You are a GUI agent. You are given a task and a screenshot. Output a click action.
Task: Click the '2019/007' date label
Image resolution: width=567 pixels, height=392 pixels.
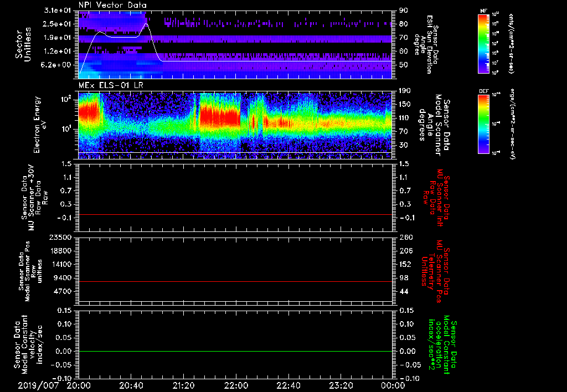click(x=38, y=385)
